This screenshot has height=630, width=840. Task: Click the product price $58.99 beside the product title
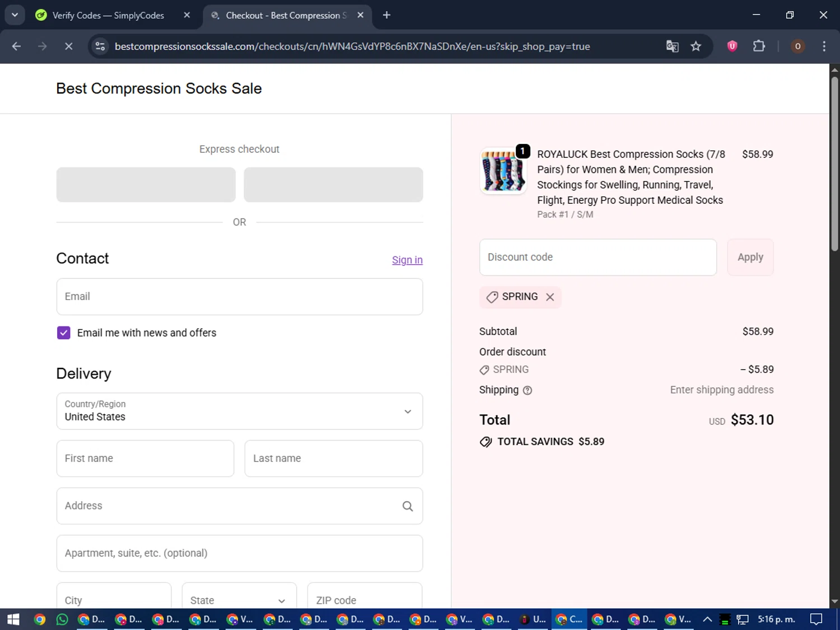(758, 155)
